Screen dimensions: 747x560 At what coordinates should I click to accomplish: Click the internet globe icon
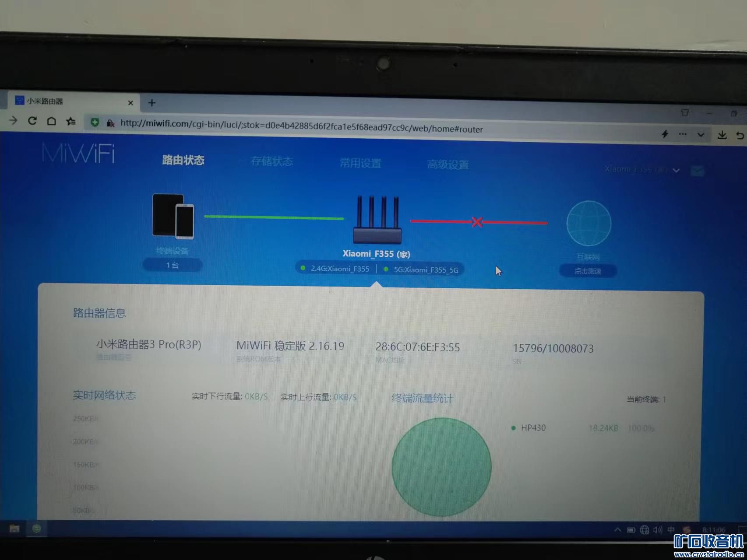coord(588,223)
